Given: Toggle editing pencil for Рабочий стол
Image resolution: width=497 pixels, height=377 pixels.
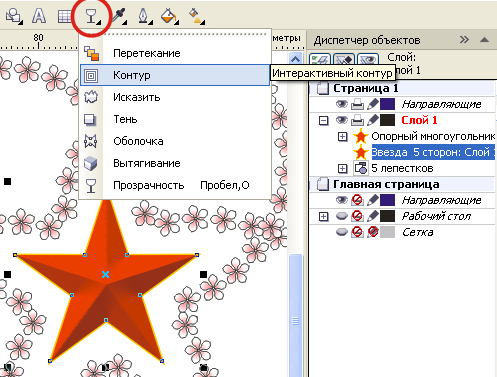Looking at the screenshot, I should pyautogui.click(x=373, y=216).
